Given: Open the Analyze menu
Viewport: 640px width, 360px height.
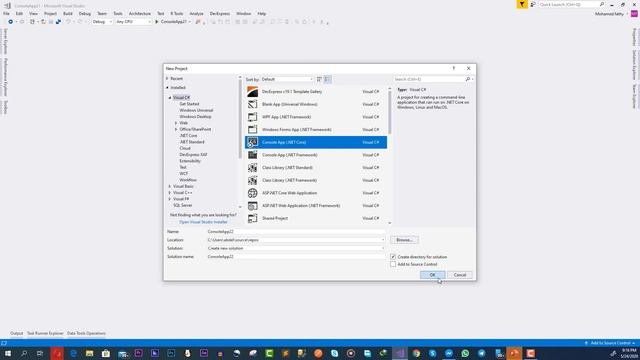Looking at the screenshot, I should (196, 13).
